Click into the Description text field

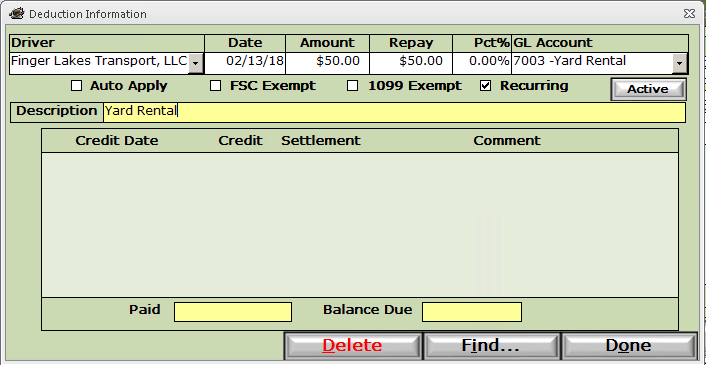394,112
